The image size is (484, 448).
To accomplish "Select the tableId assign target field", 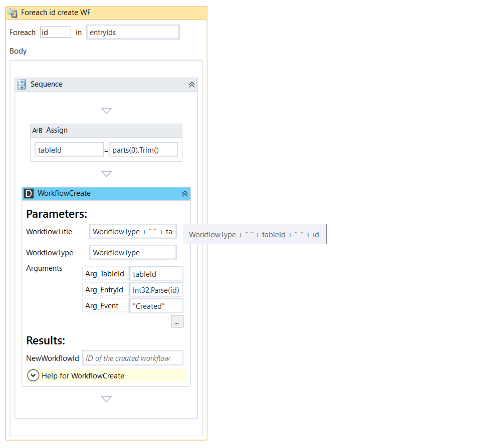I will 69,150.
